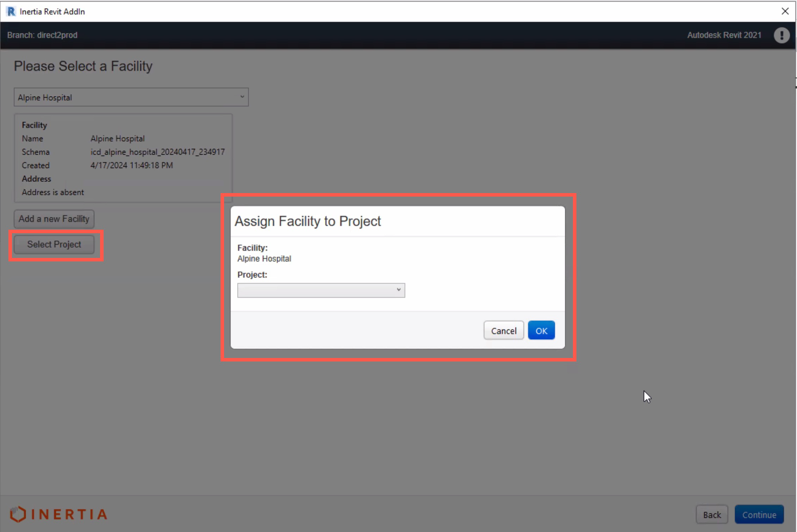Click the Address is absent text

(53, 192)
